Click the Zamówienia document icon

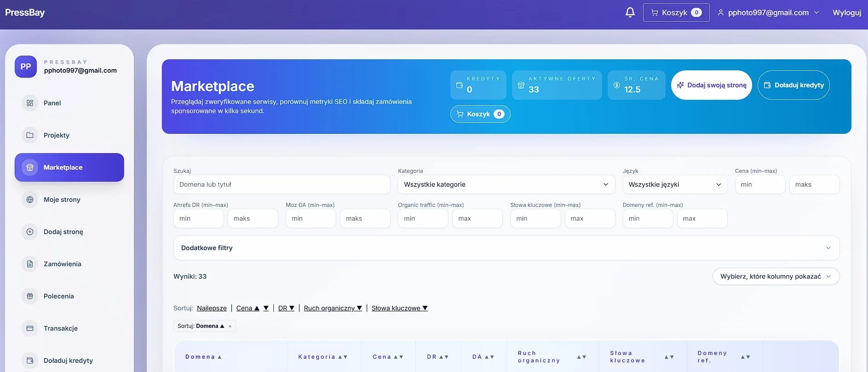pyautogui.click(x=30, y=264)
